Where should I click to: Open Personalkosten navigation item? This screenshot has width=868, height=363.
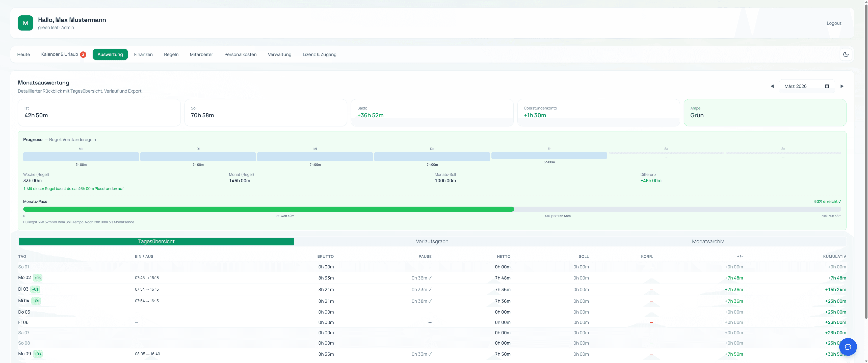coord(240,54)
